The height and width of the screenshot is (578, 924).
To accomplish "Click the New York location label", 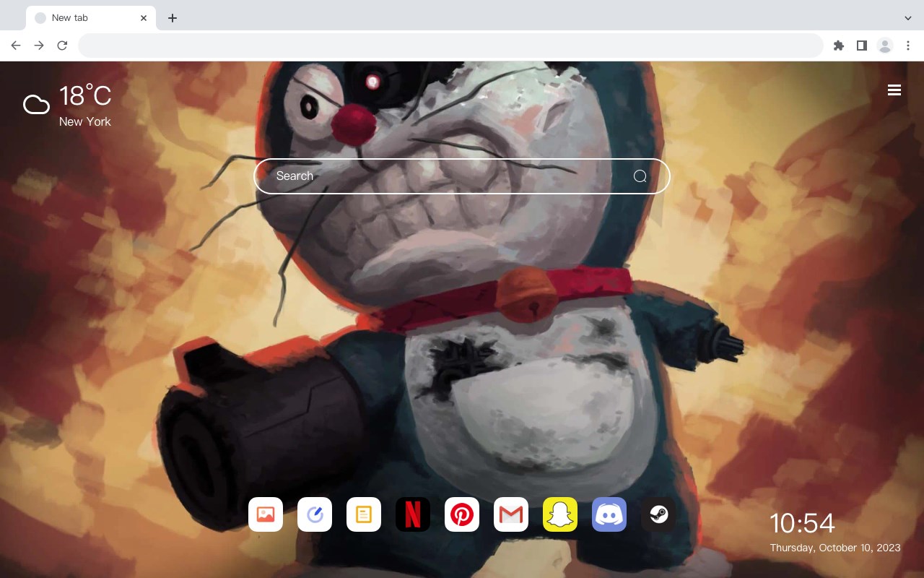I will [x=85, y=121].
